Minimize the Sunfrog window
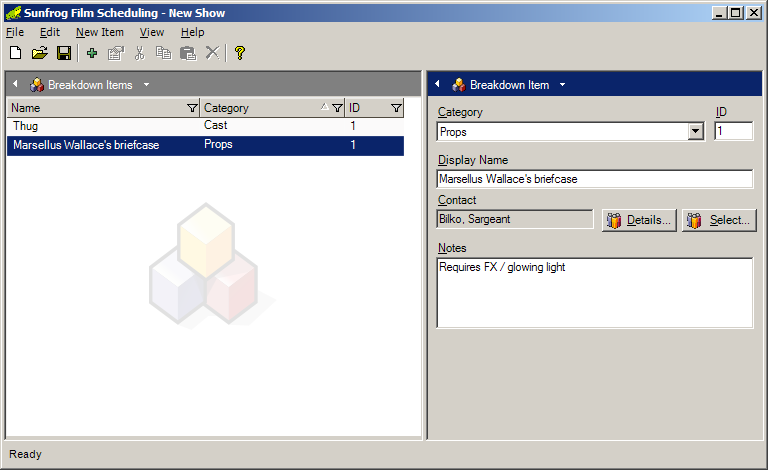This screenshot has height=470, width=768. point(719,13)
